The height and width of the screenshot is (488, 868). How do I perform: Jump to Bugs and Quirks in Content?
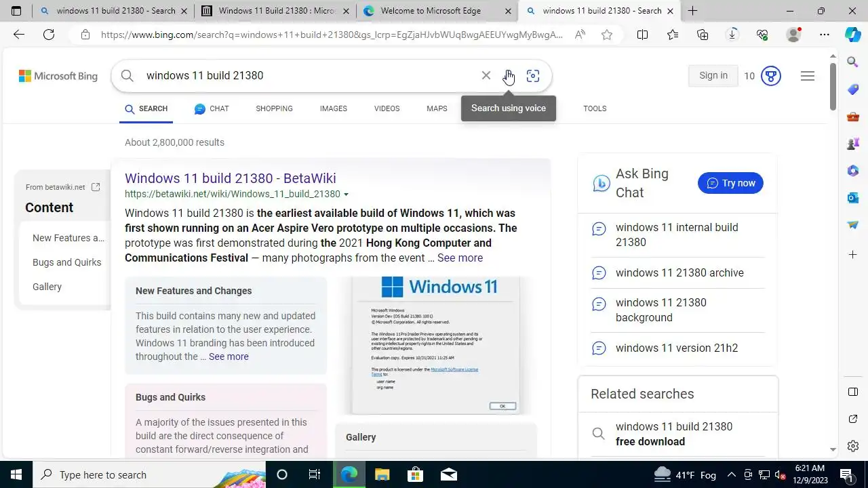(66, 262)
